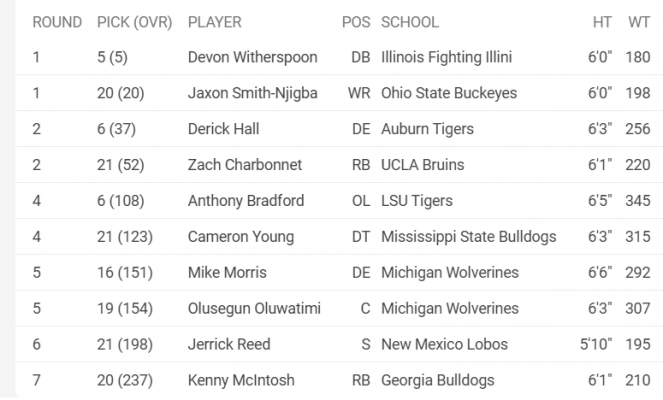This screenshot has height=400, width=663.
Task: Open Devon Witherspoon player link
Action: [x=252, y=57]
